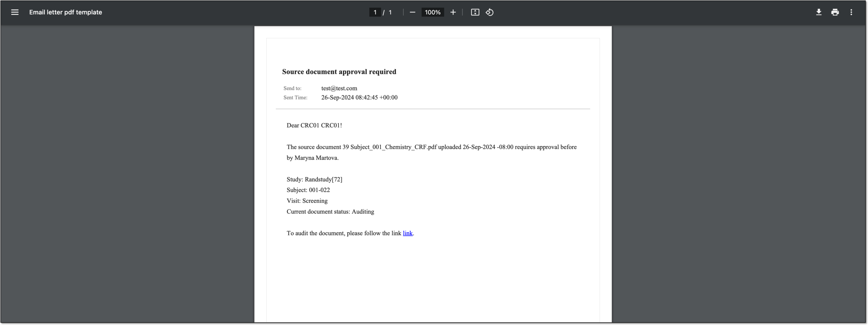
Task: Download the PDF file
Action: click(819, 12)
